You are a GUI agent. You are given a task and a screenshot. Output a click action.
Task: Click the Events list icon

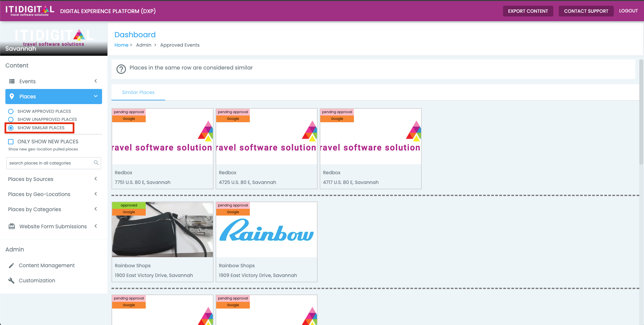[x=12, y=81]
